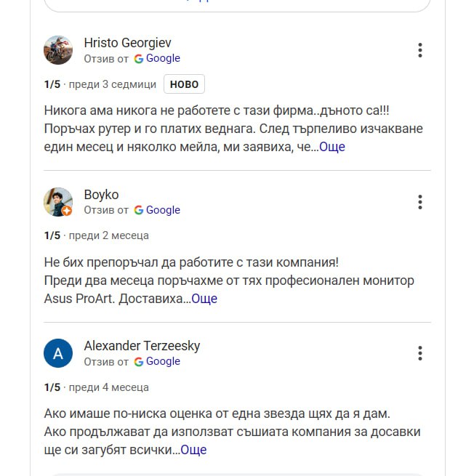This screenshot has width=474, height=476.
Task: Click Google logo icon in Boyko's review
Action: coord(139,211)
